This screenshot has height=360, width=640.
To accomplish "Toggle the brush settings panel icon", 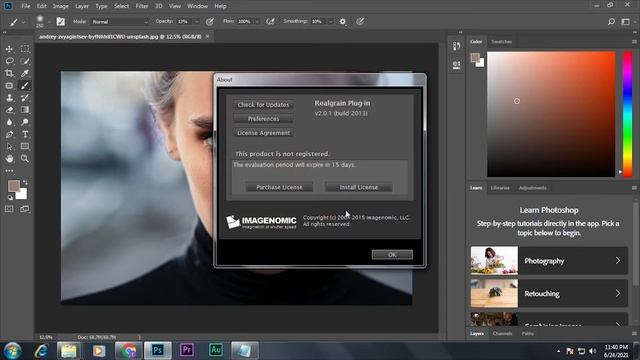I will coord(60,22).
